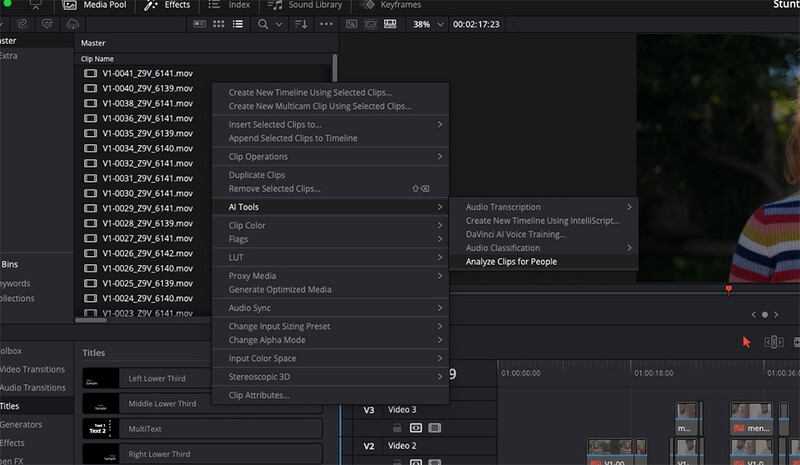Switch media pool to thumbnail grid view
800x465 pixels.
click(219, 24)
